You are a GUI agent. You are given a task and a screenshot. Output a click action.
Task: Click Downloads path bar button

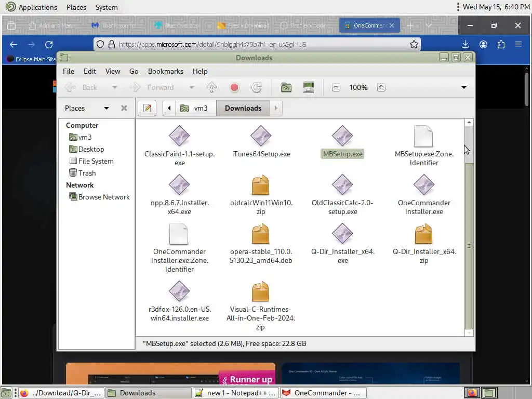[243, 108]
